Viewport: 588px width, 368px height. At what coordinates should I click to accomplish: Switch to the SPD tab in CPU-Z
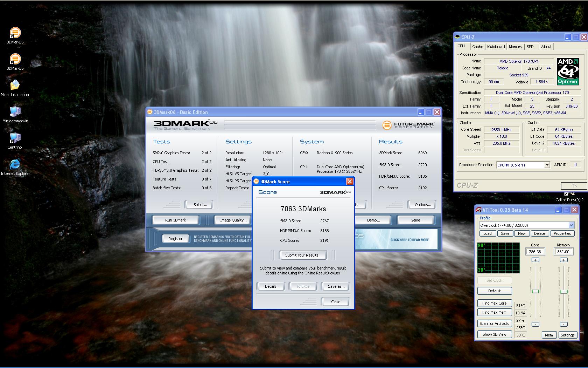coord(530,47)
